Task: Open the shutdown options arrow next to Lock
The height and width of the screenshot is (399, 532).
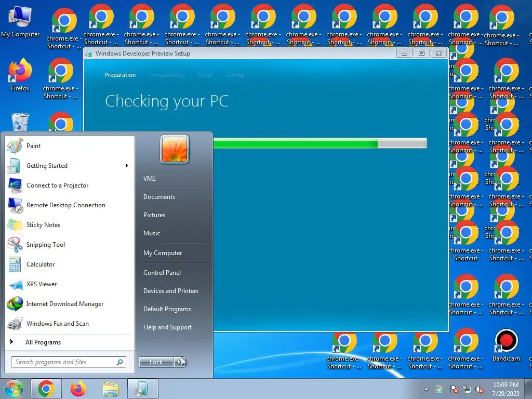Action: [179, 362]
